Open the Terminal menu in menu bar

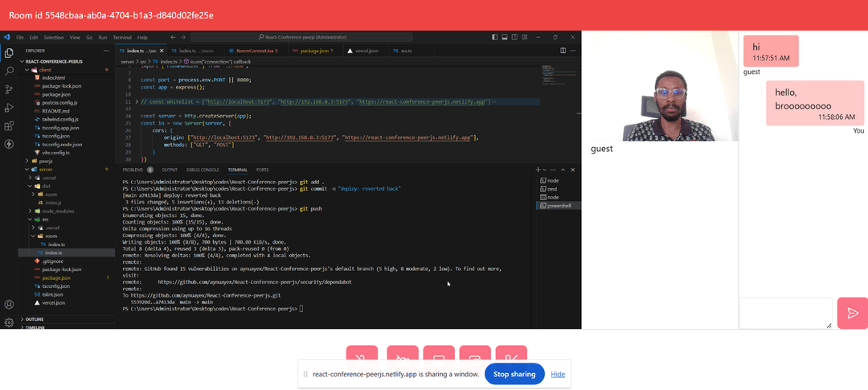coord(122,38)
